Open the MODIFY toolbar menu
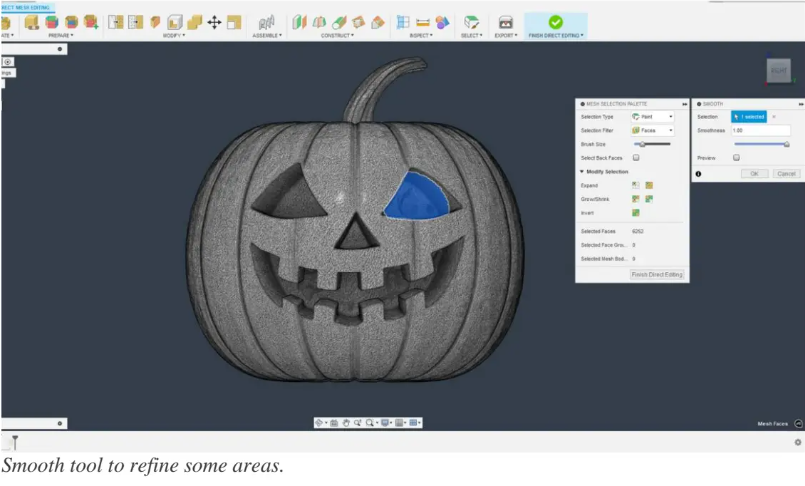This screenshot has height=486, width=805. [x=173, y=35]
